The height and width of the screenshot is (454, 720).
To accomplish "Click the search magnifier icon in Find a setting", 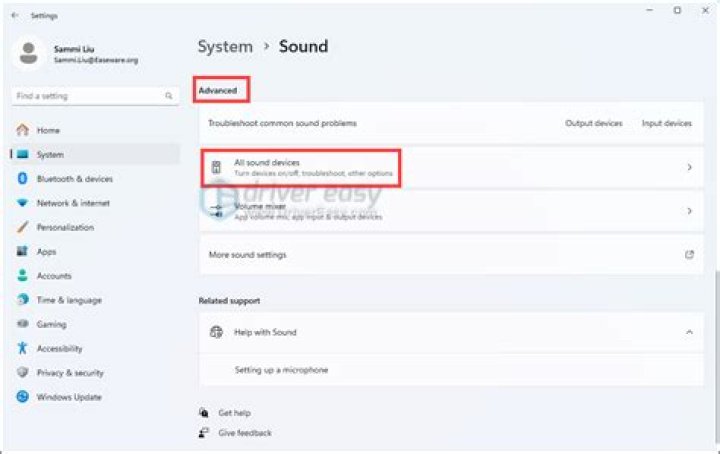I will pyautogui.click(x=169, y=96).
